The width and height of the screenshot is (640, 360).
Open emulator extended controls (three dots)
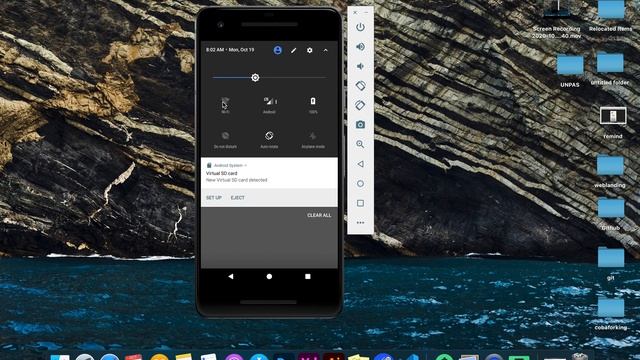[x=360, y=223]
